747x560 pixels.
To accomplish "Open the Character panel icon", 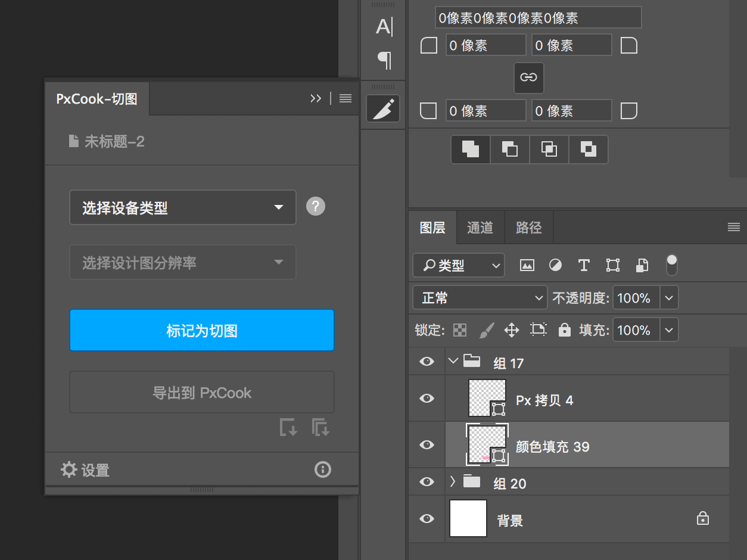I will click(x=384, y=27).
